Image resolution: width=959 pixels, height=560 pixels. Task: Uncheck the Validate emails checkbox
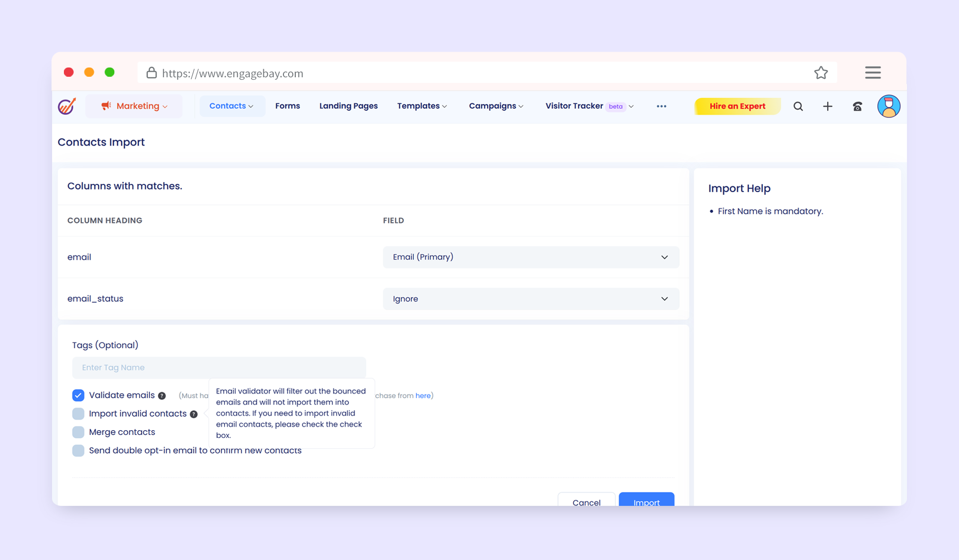click(x=78, y=395)
